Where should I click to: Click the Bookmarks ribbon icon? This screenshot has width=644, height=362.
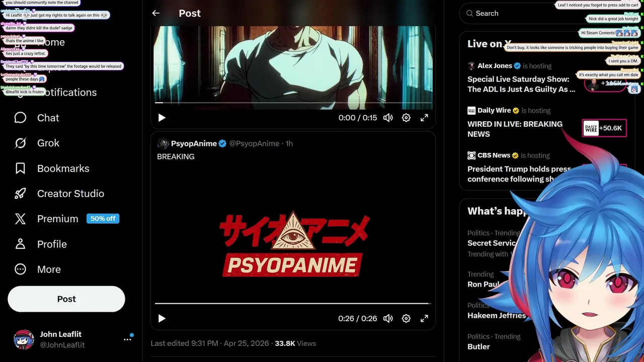pyautogui.click(x=20, y=168)
